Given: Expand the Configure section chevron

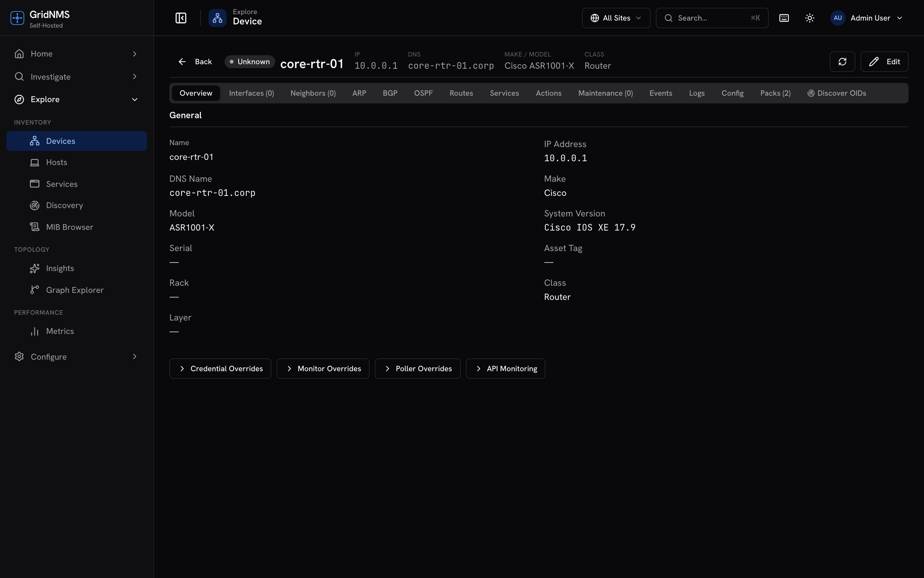Looking at the screenshot, I should click(134, 357).
